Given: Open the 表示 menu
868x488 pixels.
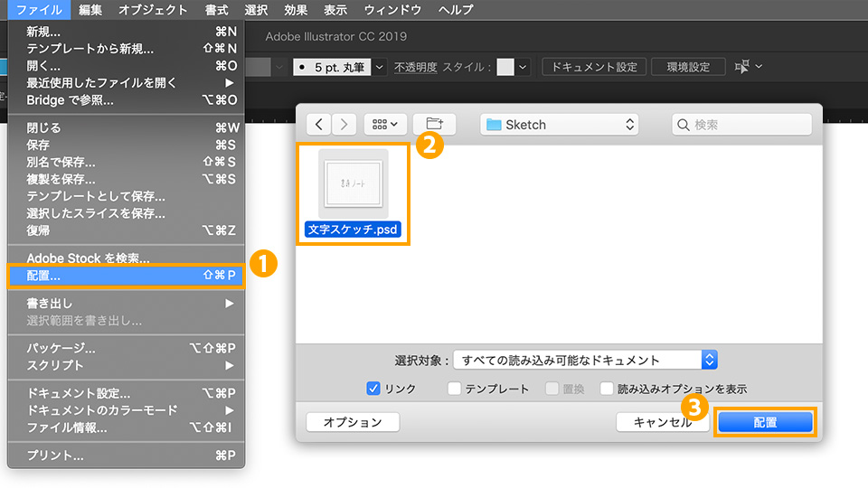Looking at the screenshot, I should coord(335,10).
